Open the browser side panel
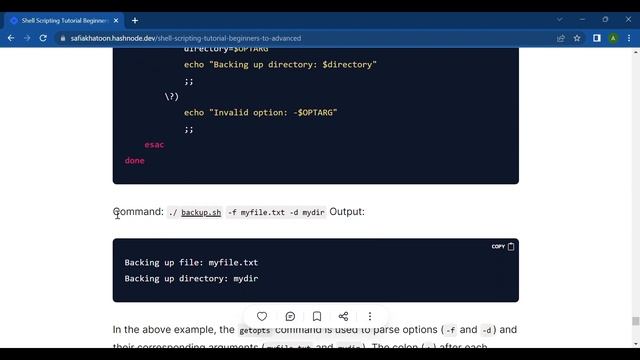640x360 pixels. pyautogui.click(x=597, y=38)
